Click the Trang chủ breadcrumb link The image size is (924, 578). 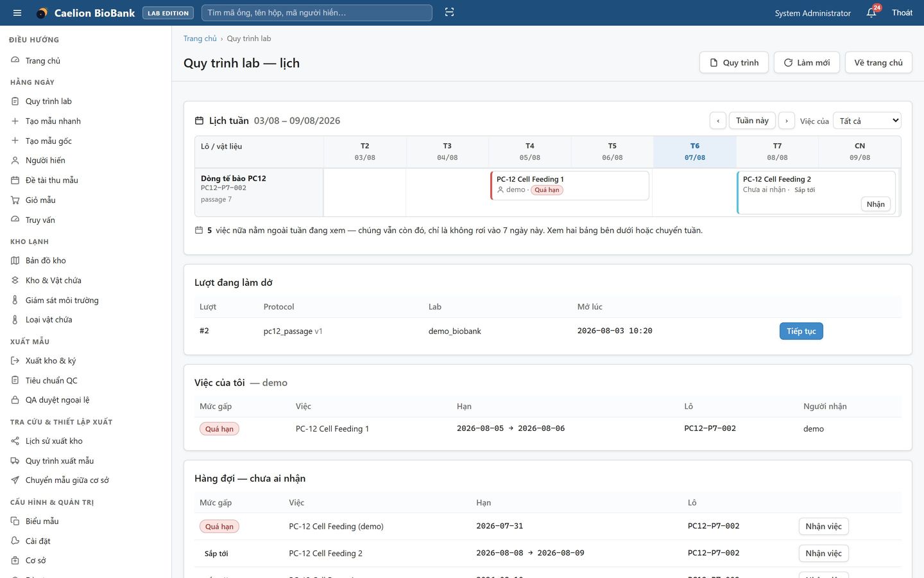coord(200,39)
